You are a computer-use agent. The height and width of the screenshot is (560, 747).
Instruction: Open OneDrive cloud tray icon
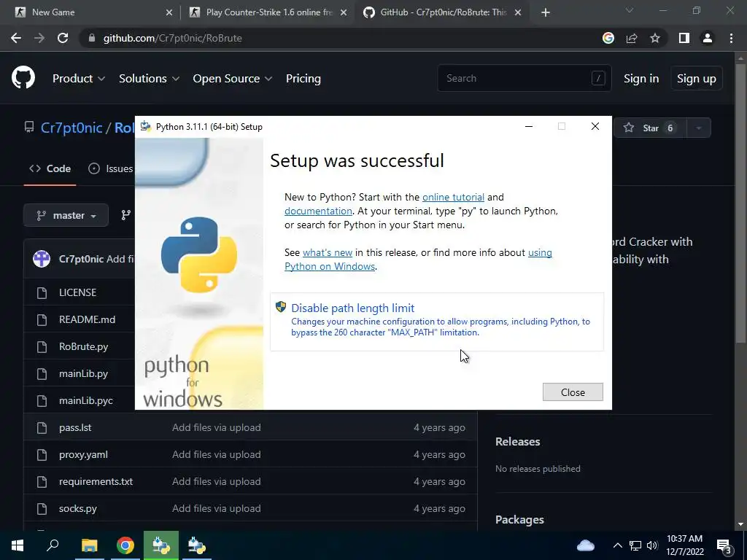pos(586,545)
